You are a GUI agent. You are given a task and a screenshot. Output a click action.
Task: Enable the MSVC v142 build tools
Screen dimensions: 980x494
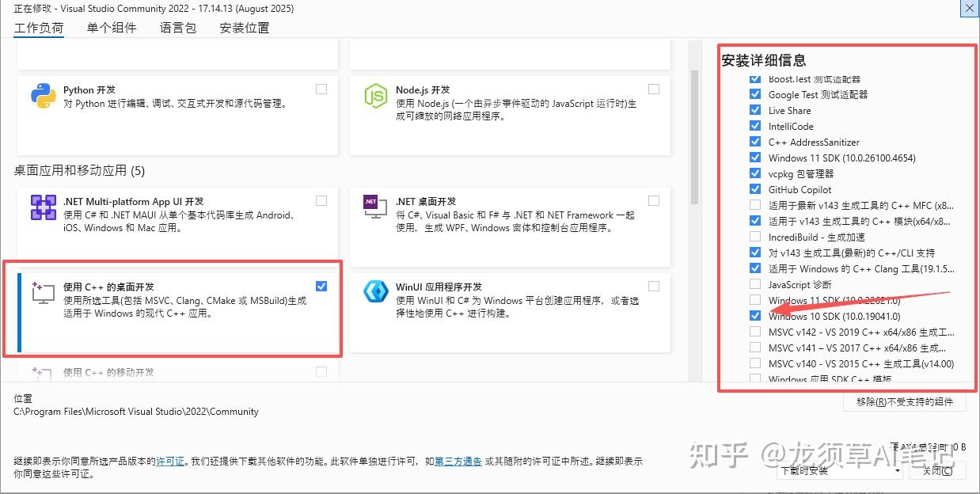click(x=754, y=332)
